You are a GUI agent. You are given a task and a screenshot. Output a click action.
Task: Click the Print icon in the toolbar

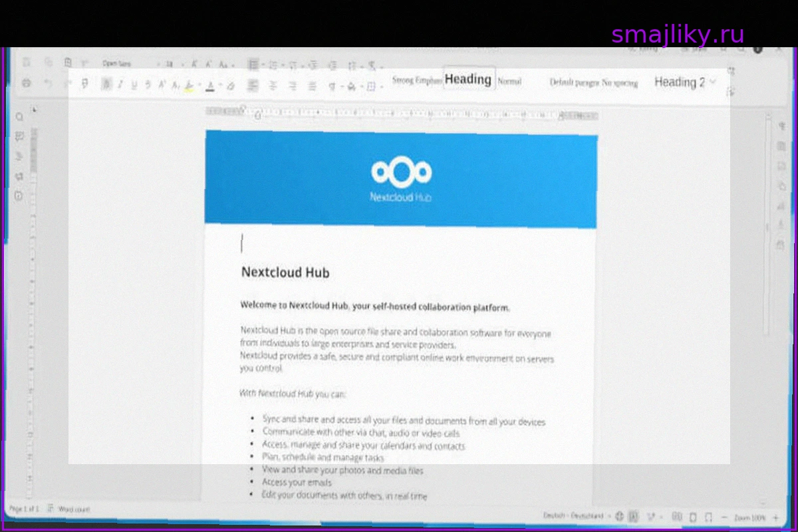coord(27,83)
